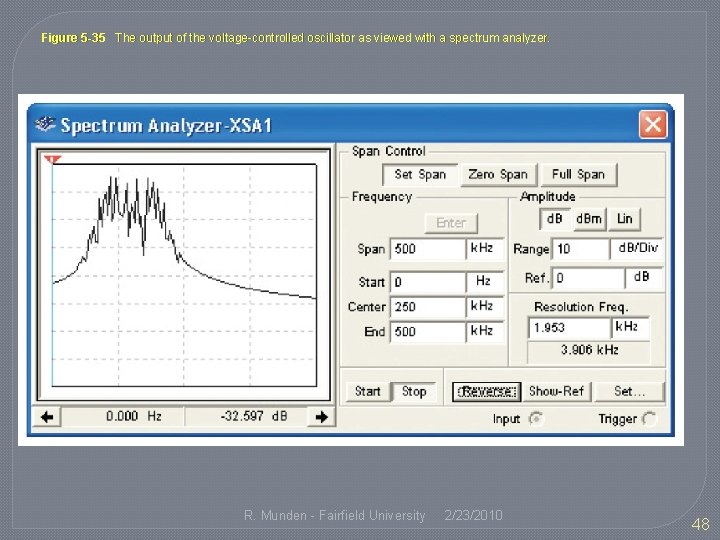Close the Spectrum Analyzer-XSA1 window

click(x=652, y=124)
